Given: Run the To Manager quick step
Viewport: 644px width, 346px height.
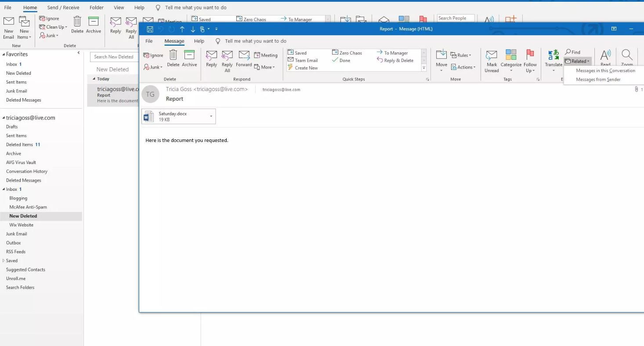Looking at the screenshot, I should tap(392, 53).
